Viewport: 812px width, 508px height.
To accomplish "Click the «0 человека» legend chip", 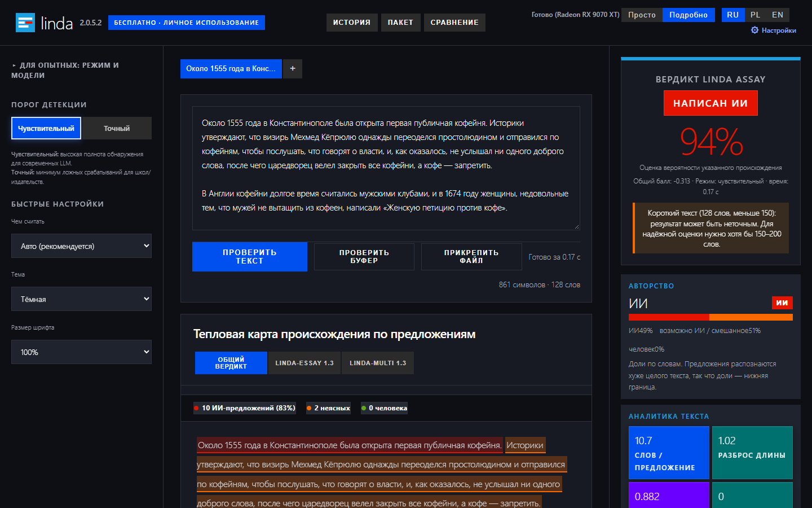I will click(x=384, y=408).
